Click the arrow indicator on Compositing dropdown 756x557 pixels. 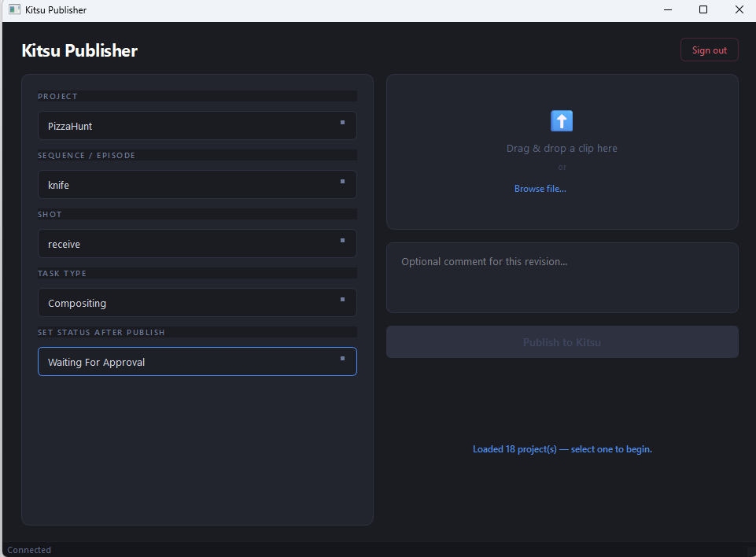pyautogui.click(x=343, y=300)
